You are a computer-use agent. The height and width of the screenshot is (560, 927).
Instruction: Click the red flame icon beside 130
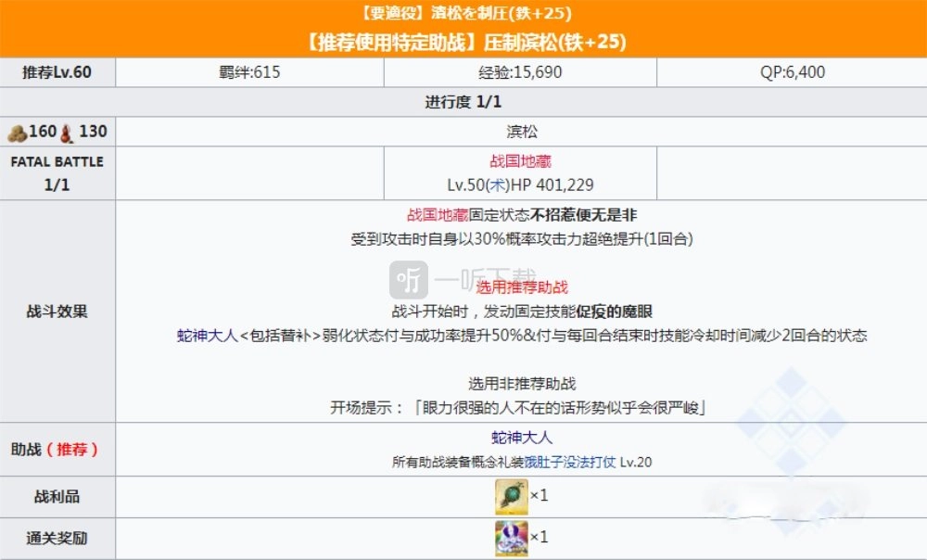pyautogui.click(x=66, y=133)
